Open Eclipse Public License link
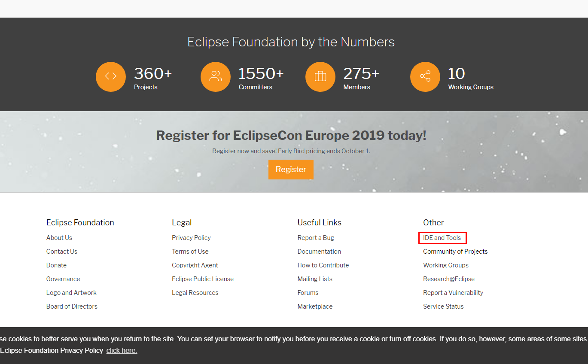The image size is (588, 364). point(203,279)
